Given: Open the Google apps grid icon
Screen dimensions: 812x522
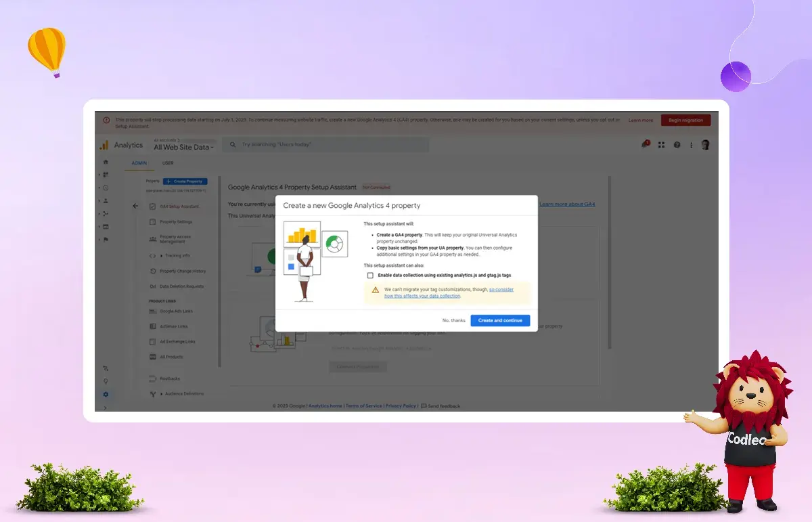Looking at the screenshot, I should click(x=661, y=145).
